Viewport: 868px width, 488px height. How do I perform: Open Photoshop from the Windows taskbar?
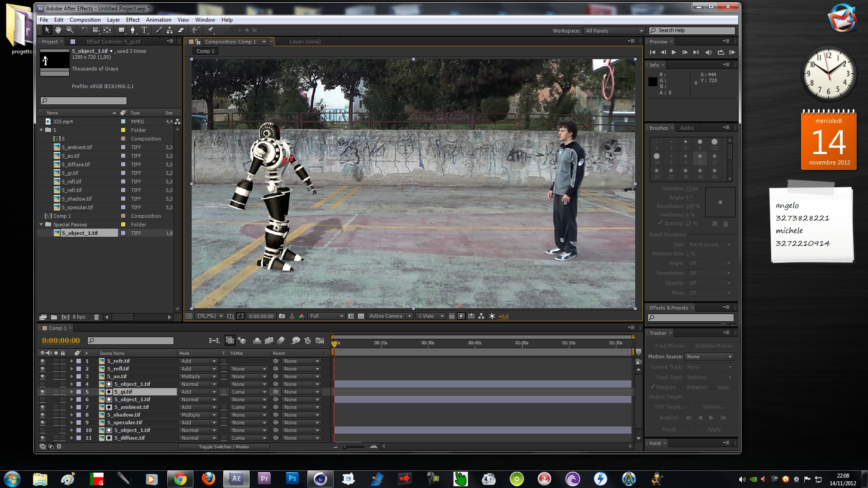tap(292, 479)
